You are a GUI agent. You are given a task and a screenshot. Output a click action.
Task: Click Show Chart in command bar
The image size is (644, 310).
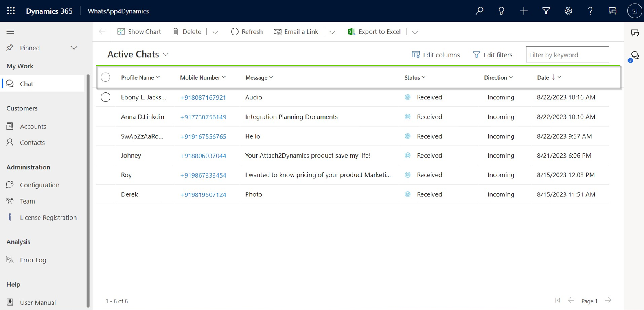[x=139, y=31]
